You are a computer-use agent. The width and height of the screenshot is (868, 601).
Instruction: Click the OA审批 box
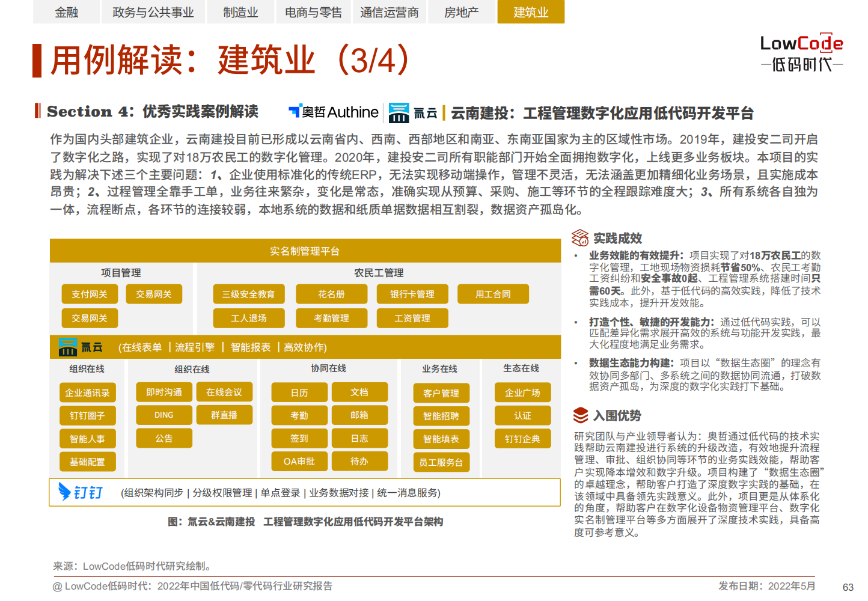point(299,461)
